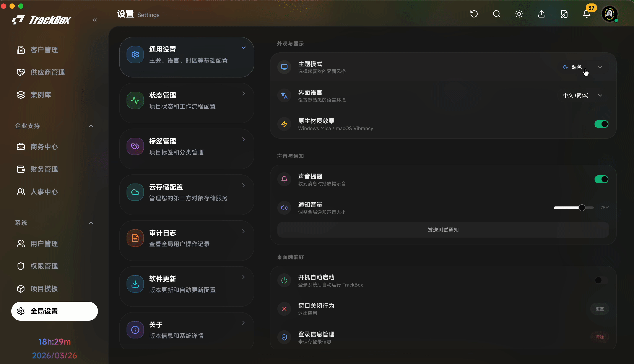Click 重置 for 窗口关闭行为
Image resolution: width=634 pixels, height=364 pixels.
coord(600,309)
